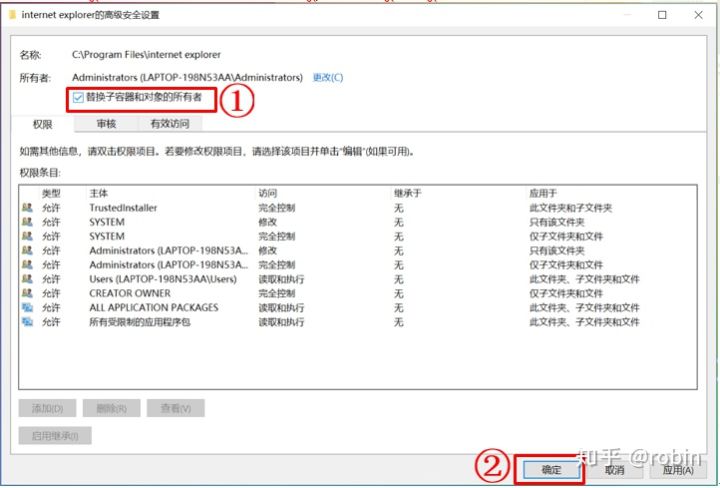Sort by the 主体 column header
This screenshot has height=488, width=720.
[x=98, y=193]
